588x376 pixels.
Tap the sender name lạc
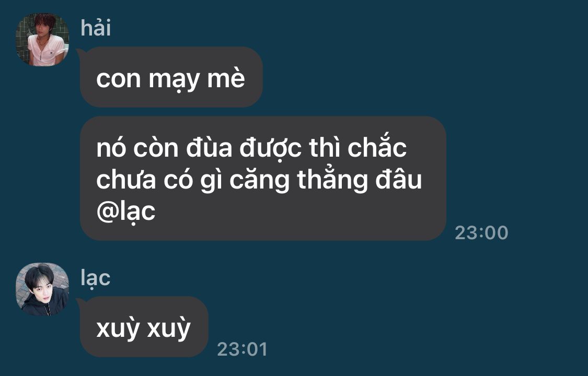(x=95, y=278)
